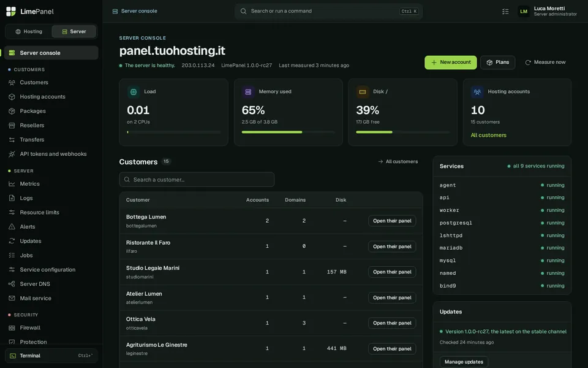Click the Service configuration icon

click(x=12, y=270)
